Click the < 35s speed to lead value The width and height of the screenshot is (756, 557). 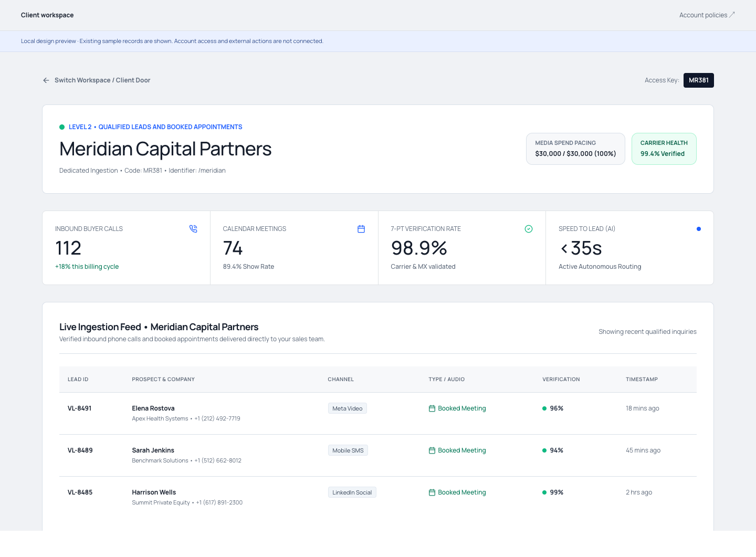tap(581, 248)
